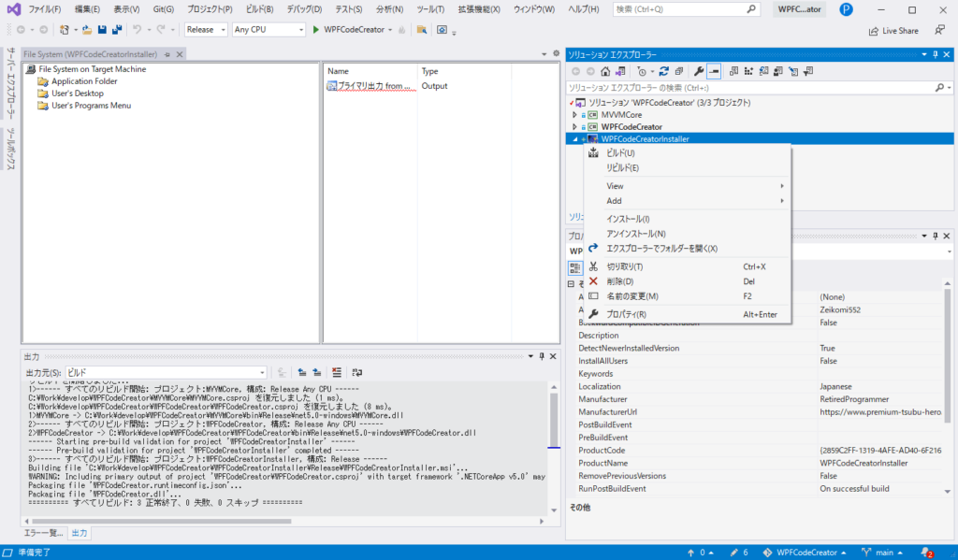
Task: Go to next message in Output panel
Action: point(317,372)
